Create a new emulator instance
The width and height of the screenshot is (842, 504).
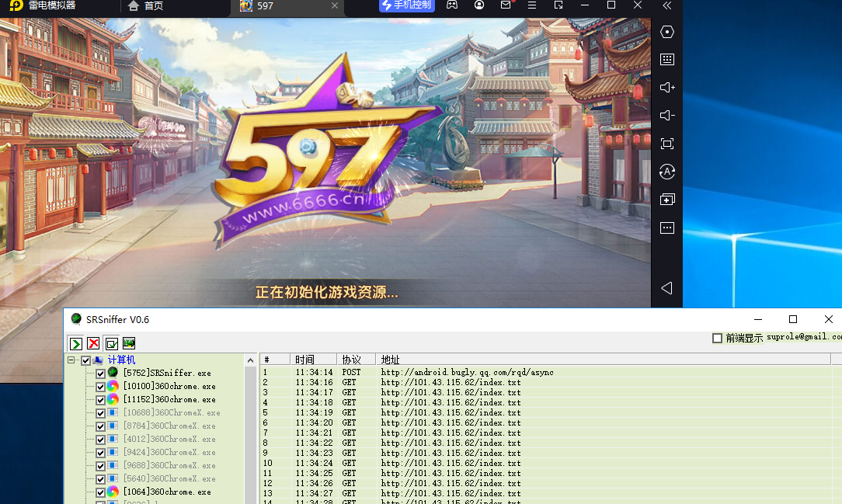[x=666, y=199]
